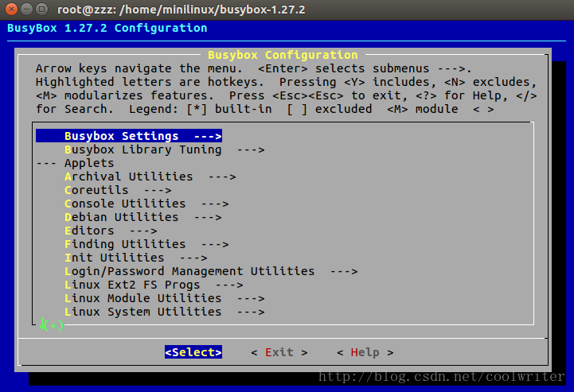Open the Coreutils submenu
Viewport: 574px width, 392px height.
tap(118, 190)
